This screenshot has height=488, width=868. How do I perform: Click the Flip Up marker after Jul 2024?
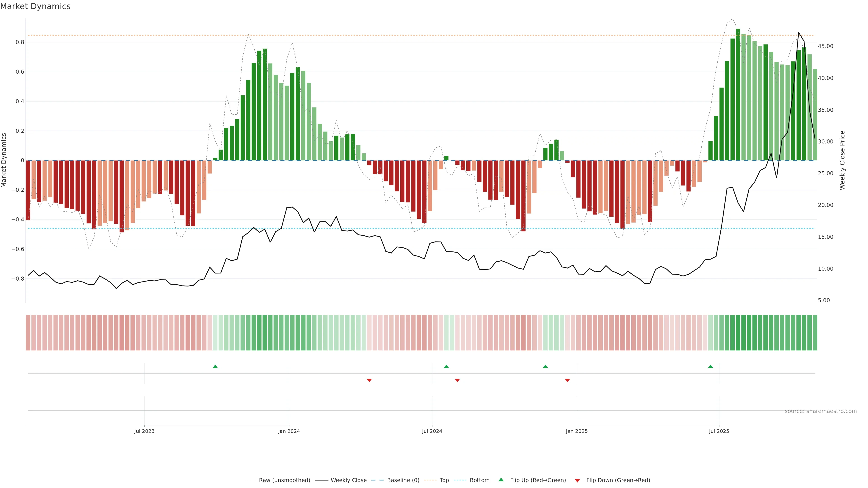pos(446,366)
